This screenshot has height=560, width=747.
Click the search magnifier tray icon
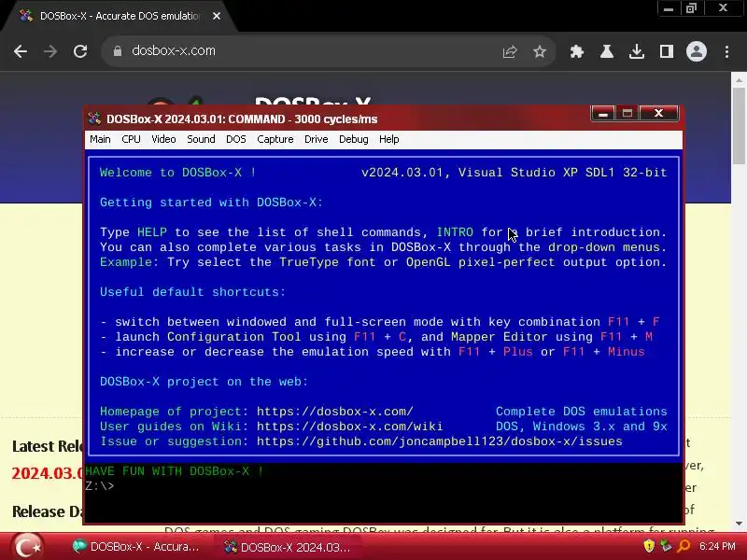(684, 546)
